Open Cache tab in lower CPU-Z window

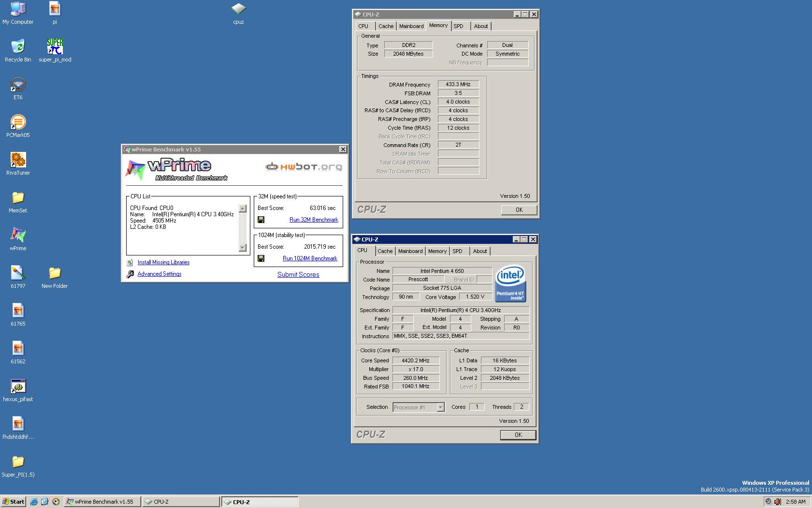point(385,251)
